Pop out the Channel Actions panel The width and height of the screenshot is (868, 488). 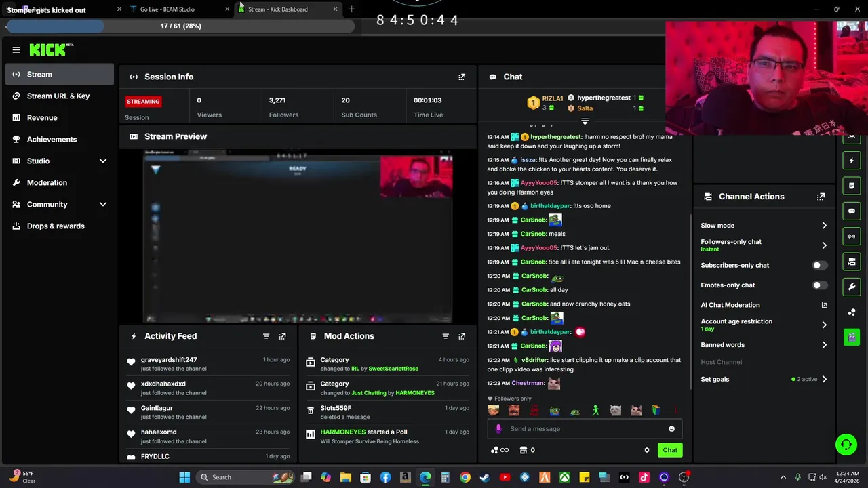pos(821,197)
